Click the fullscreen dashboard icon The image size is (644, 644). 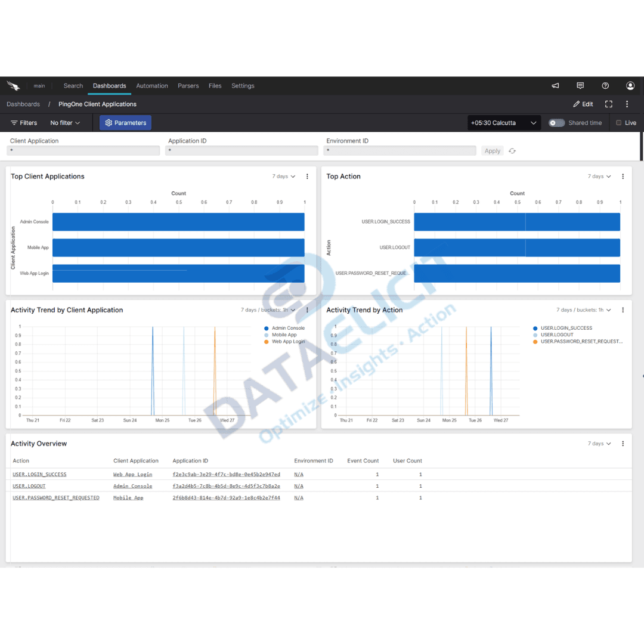click(608, 104)
